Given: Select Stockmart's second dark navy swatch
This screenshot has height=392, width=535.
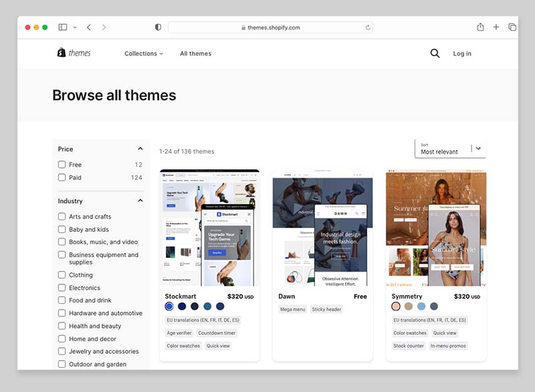Looking at the screenshot, I should pyautogui.click(x=182, y=306).
